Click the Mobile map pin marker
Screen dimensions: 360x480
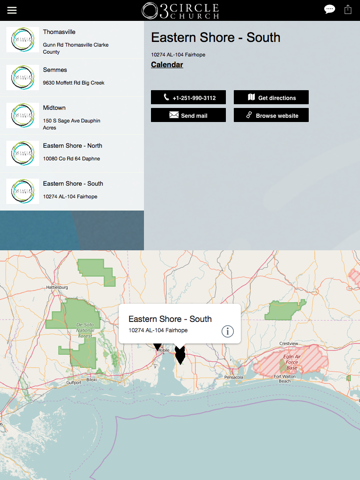(158, 347)
